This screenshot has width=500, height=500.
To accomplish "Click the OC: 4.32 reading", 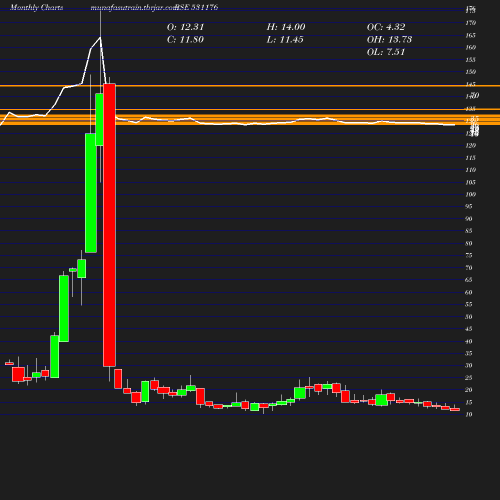I will [x=386, y=27].
